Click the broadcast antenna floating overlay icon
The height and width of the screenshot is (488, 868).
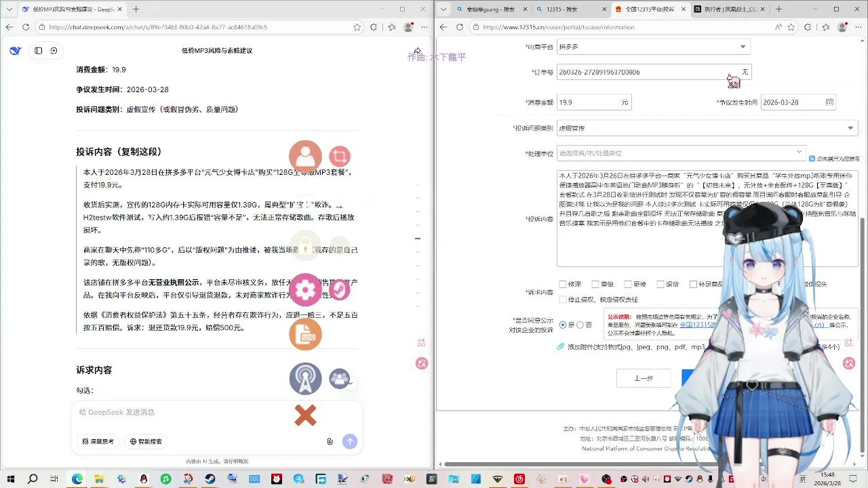click(305, 379)
